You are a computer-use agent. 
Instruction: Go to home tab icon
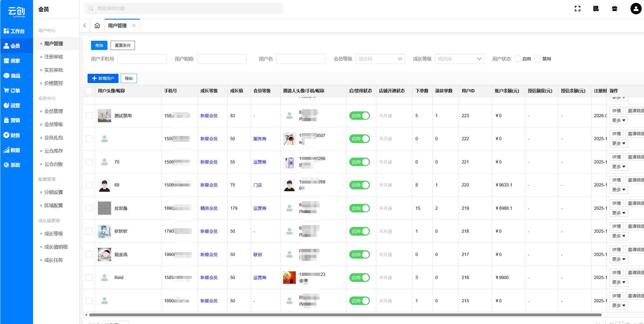point(97,26)
